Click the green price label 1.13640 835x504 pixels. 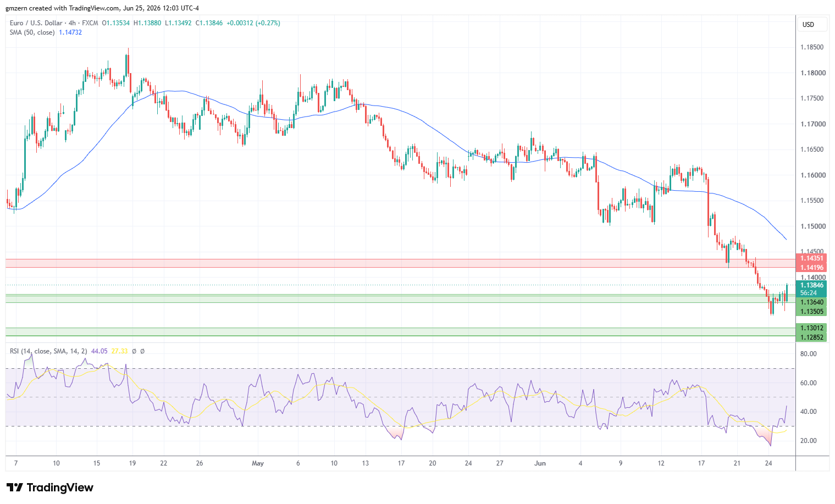[x=811, y=302]
